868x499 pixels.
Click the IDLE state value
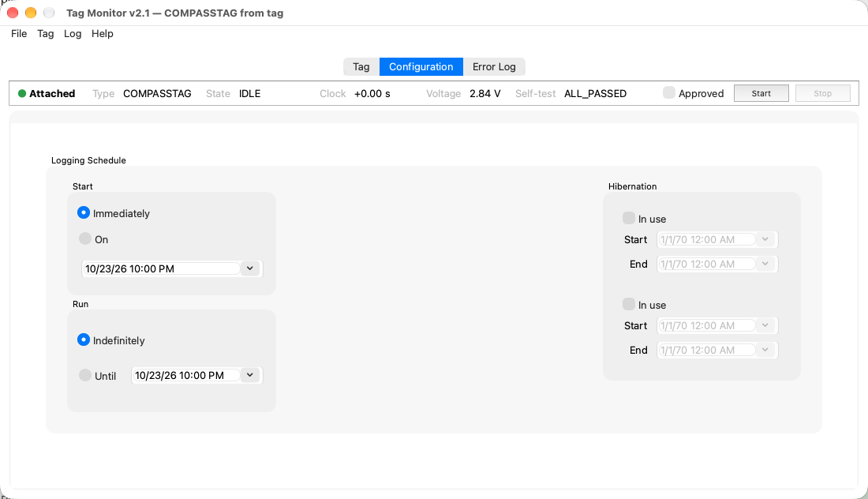(x=249, y=94)
